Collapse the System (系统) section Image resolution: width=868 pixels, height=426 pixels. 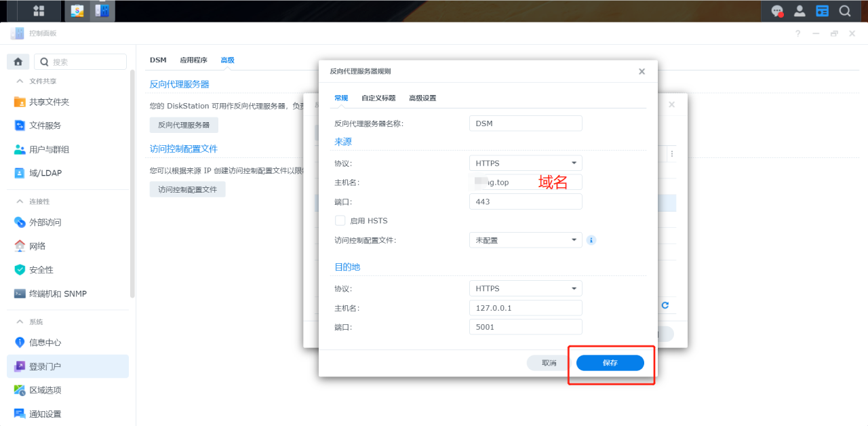click(x=20, y=322)
